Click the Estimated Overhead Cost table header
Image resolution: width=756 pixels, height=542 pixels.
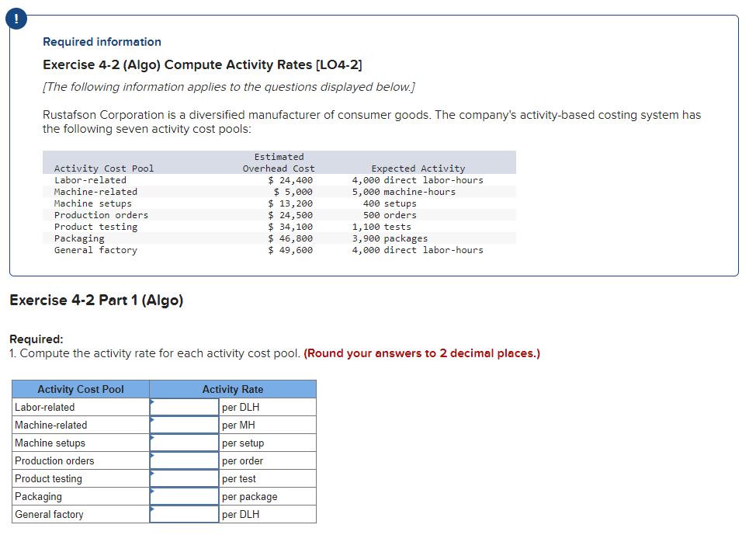[279, 162]
